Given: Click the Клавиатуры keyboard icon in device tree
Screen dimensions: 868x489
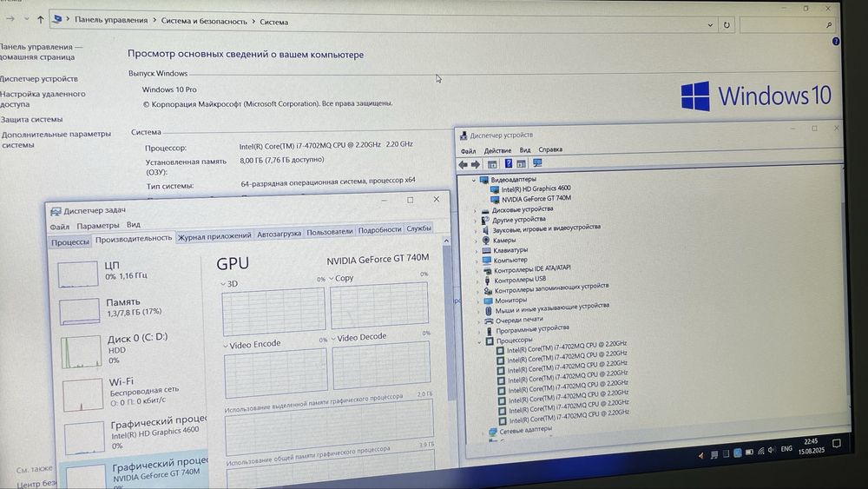Looking at the screenshot, I should [x=487, y=250].
